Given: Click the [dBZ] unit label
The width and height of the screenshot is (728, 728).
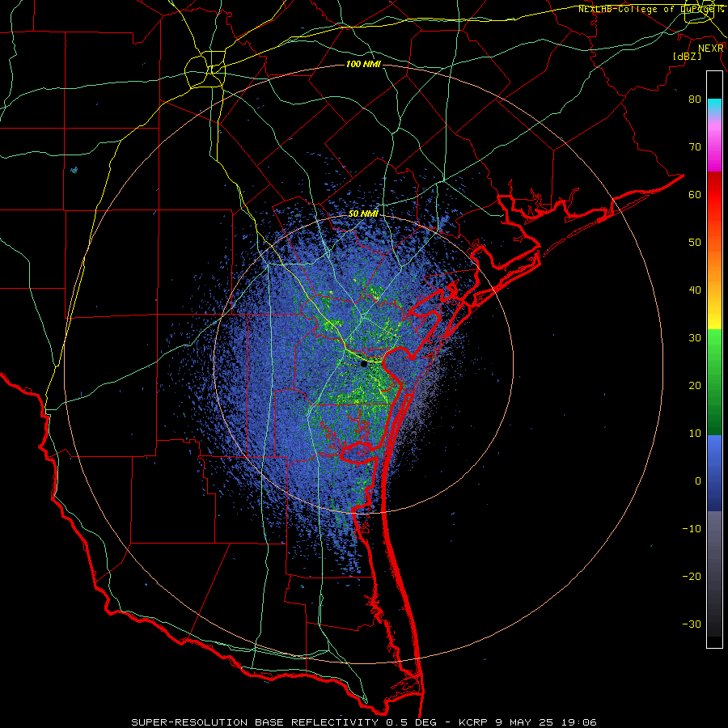Looking at the screenshot, I should point(687,56).
